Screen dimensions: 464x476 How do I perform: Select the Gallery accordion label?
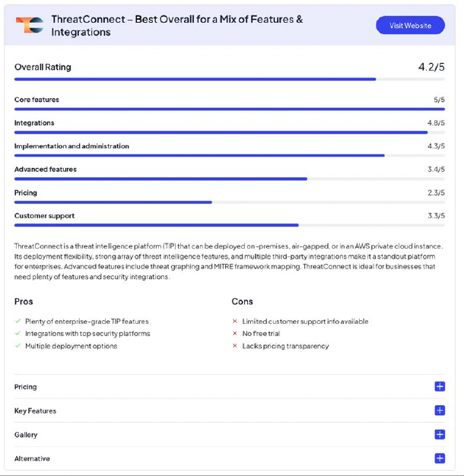pyautogui.click(x=26, y=435)
